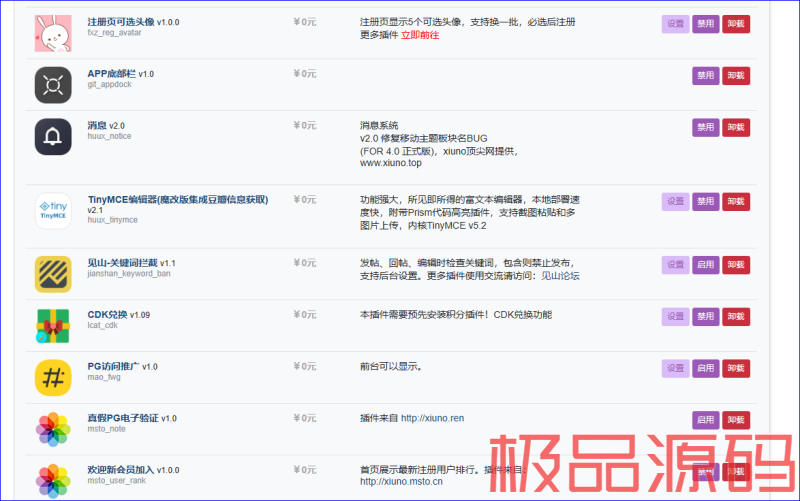The width and height of the screenshot is (800, 501).
Task: Follow the red 立即前往 link
Action: (420, 35)
